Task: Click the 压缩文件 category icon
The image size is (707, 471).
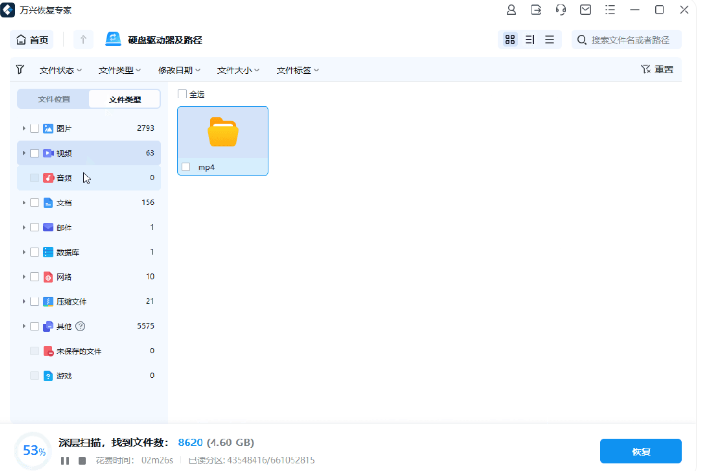Action: pyautogui.click(x=48, y=302)
